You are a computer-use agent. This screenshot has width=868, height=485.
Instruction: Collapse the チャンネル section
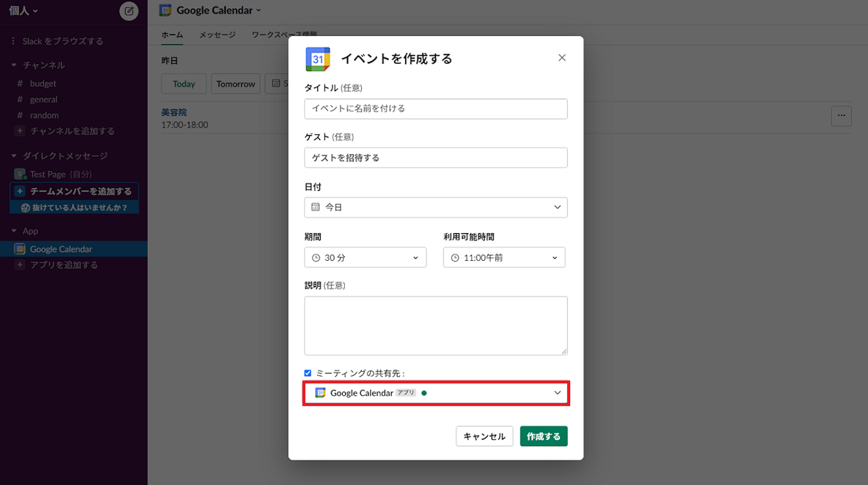(x=14, y=65)
